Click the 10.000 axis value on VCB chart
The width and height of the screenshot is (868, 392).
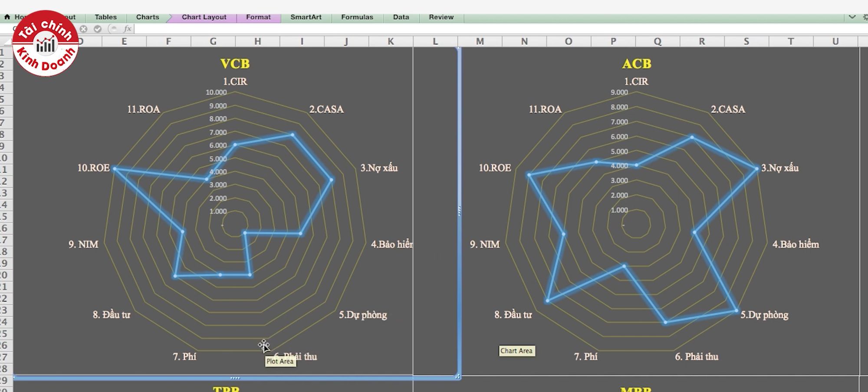[216, 92]
